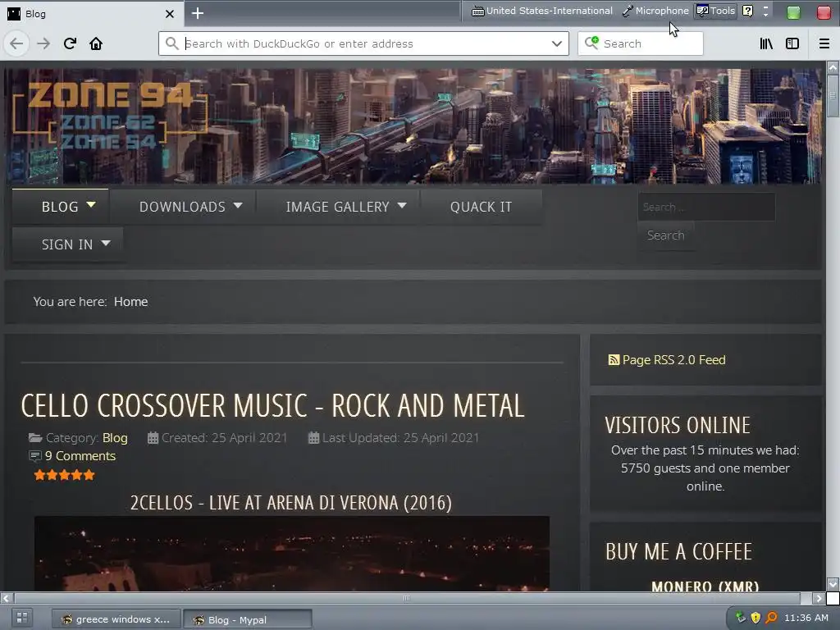Image resolution: width=840 pixels, height=630 pixels.
Task: Open the taskbar start menu button
Action: (22, 618)
